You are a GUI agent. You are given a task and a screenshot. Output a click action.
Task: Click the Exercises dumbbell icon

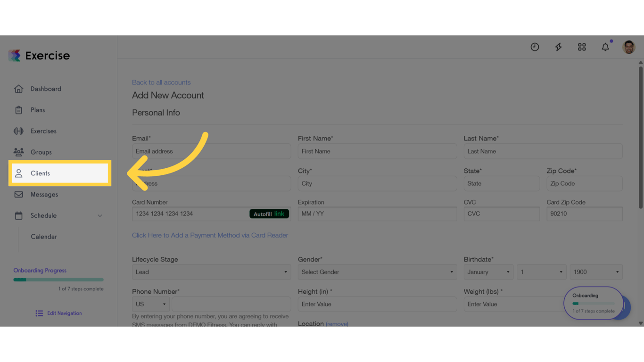coord(18,131)
